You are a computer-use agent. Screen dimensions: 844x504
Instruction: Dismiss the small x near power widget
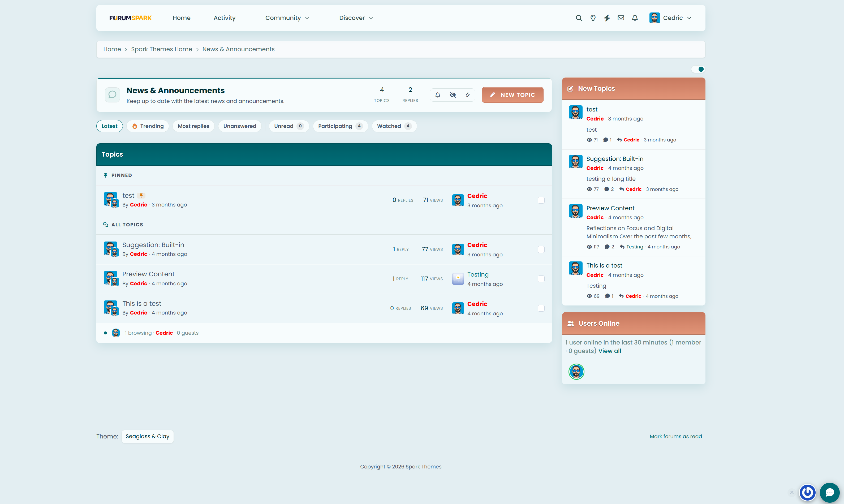(x=792, y=492)
